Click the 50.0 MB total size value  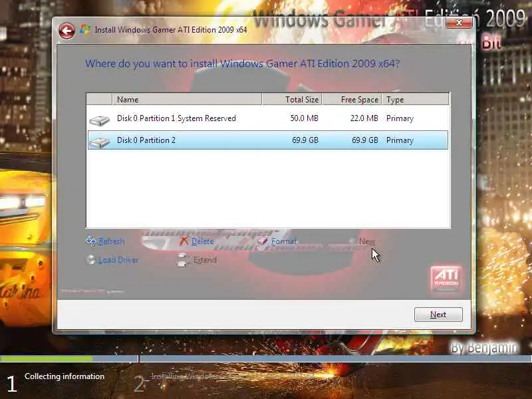[305, 118]
